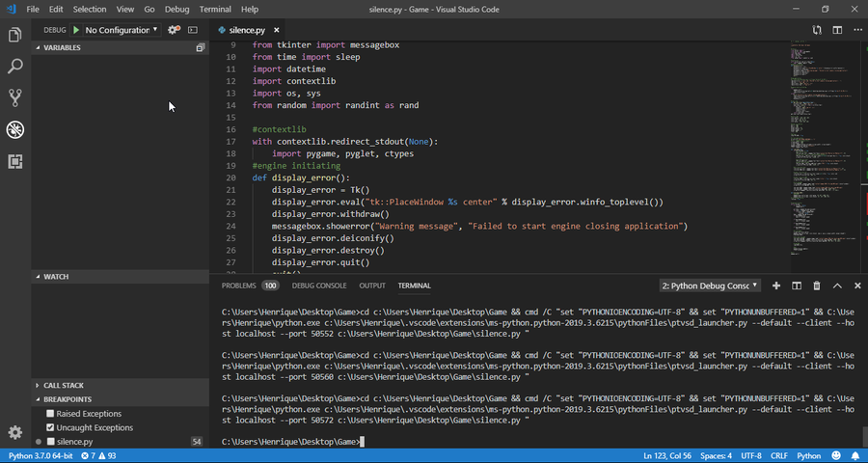Expand the Call Stack section
This screenshot has width=868, height=463.
tap(121, 385)
